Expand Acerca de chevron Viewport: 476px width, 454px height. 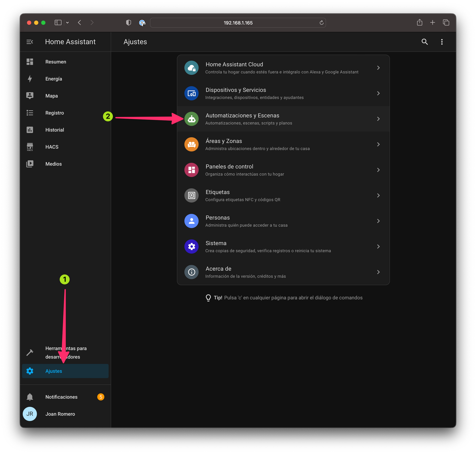[x=378, y=272]
